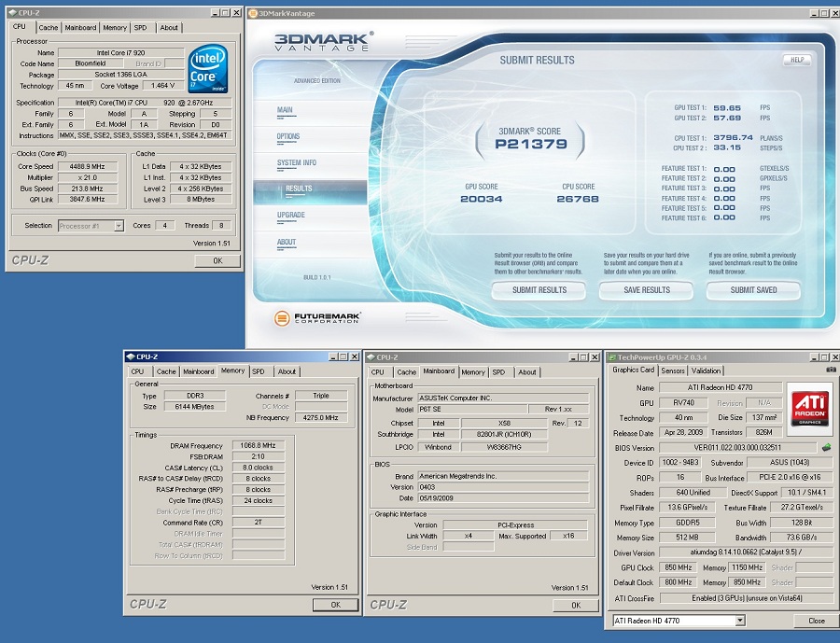Open OPTIONS in 3DMark Vantage menu
840x643 pixels.
click(x=288, y=136)
